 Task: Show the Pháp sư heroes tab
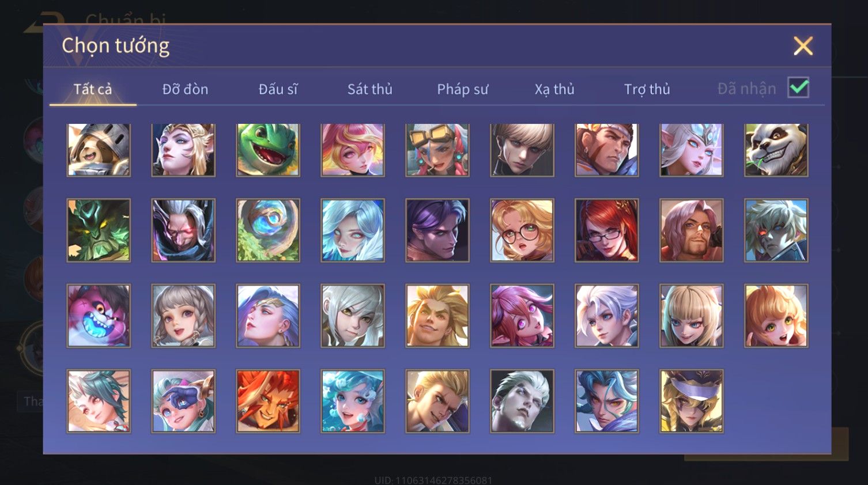click(462, 89)
